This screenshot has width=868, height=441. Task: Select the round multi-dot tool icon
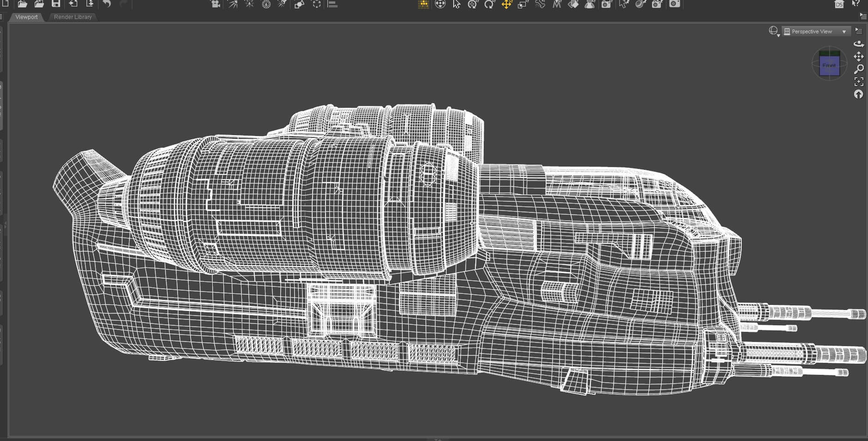440,4
